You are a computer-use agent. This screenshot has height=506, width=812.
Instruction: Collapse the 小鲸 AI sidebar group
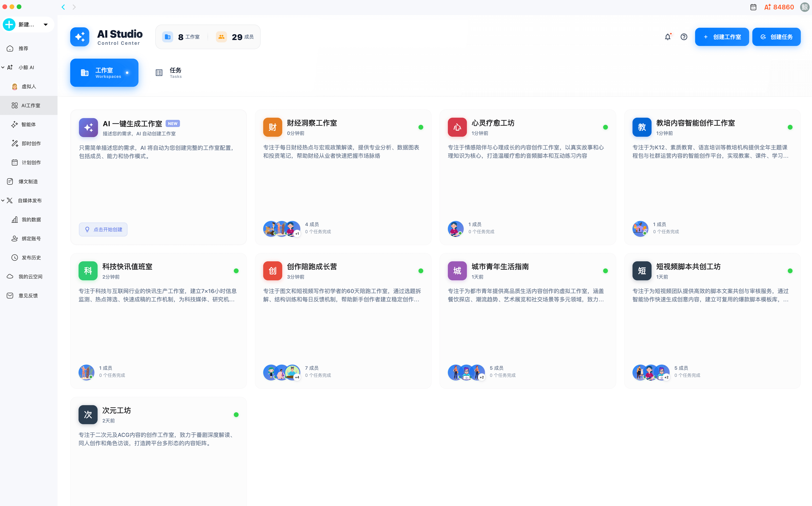[x=3, y=67]
